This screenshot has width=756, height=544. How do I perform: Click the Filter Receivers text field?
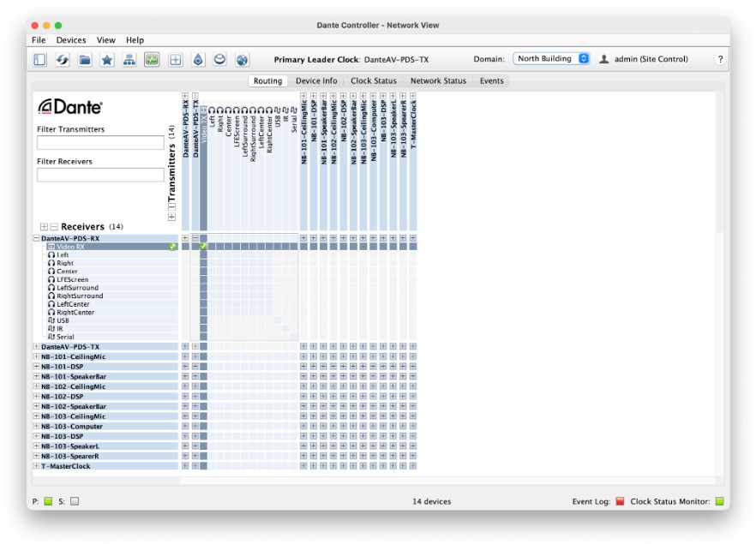click(x=100, y=175)
